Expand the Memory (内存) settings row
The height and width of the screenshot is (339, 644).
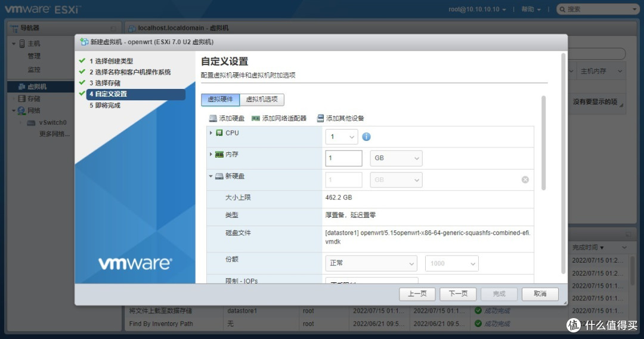(211, 154)
